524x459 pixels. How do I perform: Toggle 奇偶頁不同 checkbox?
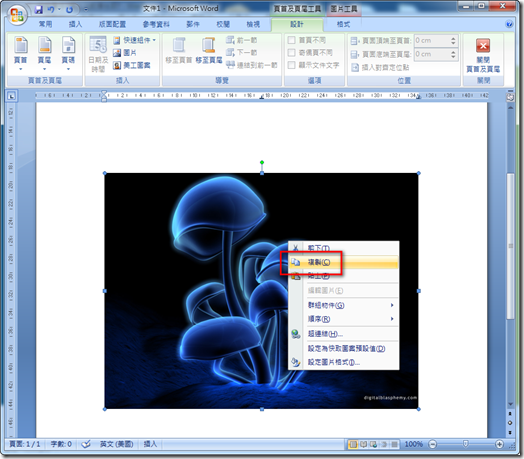pyautogui.click(x=291, y=52)
